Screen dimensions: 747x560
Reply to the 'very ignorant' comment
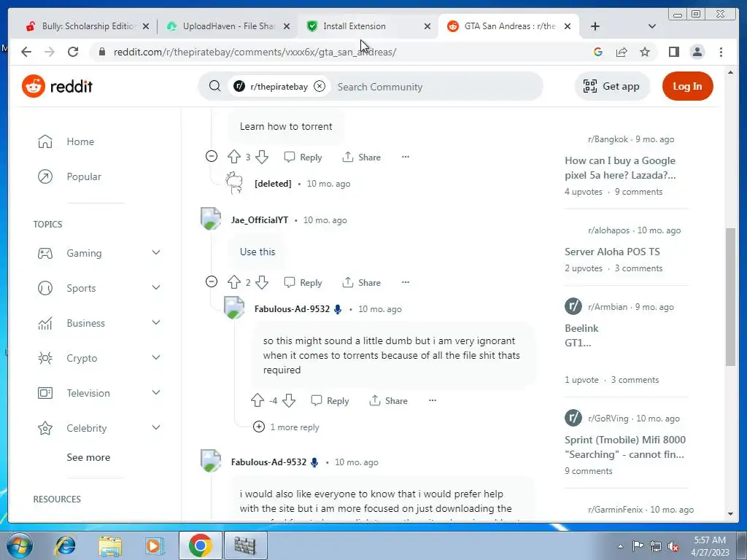(x=330, y=401)
